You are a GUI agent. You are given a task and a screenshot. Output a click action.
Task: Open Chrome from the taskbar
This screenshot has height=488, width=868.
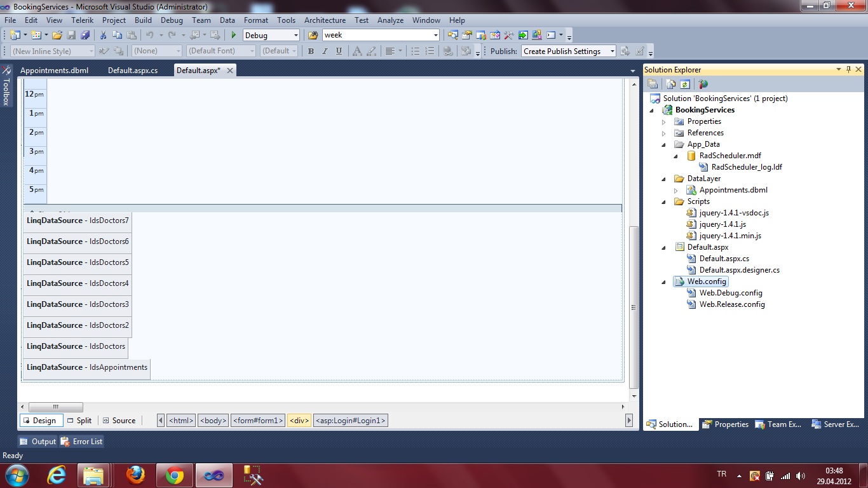175,475
